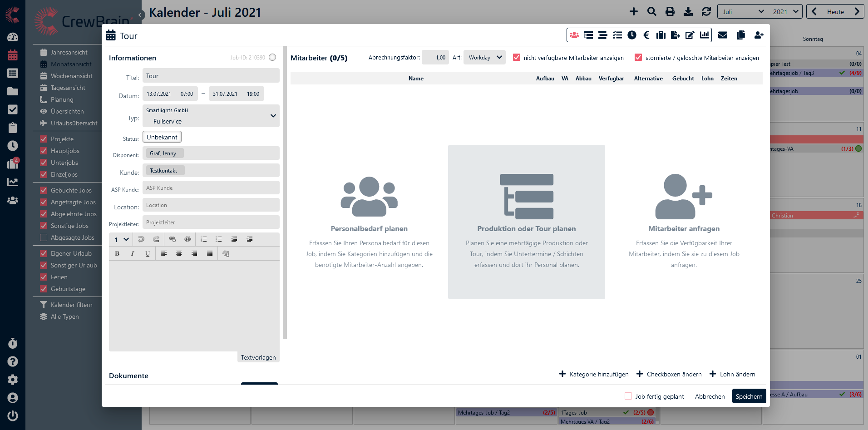Toggle bold formatting in the text editor

(x=117, y=253)
